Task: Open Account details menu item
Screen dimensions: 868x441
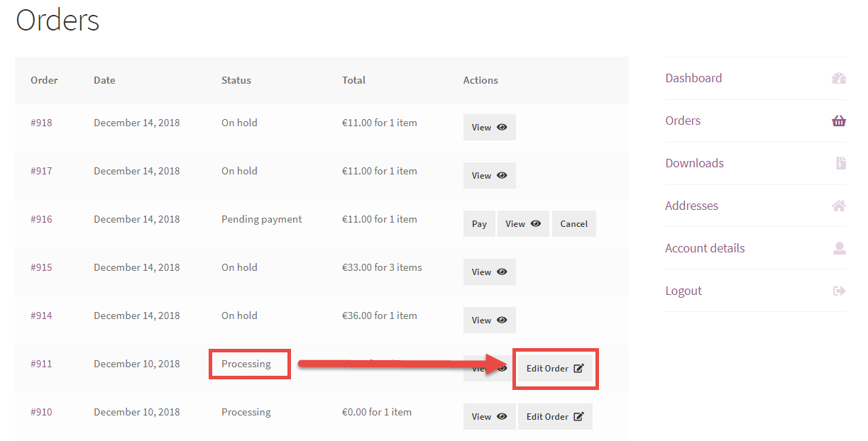Action: [x=705, y=248]
